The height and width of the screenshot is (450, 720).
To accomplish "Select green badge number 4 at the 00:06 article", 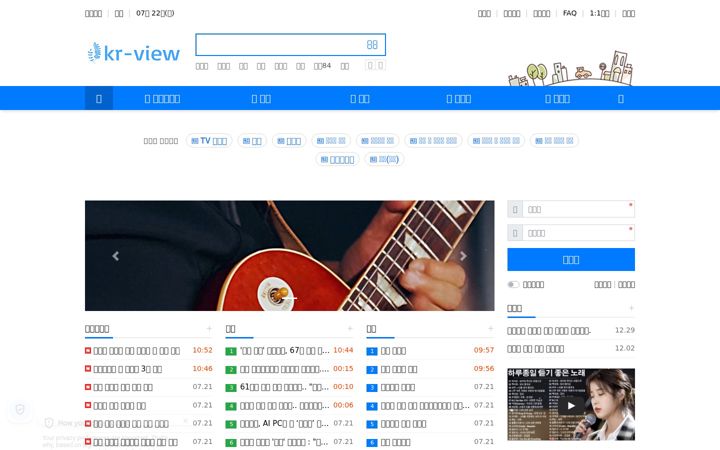I will click(x=231, y=406).
